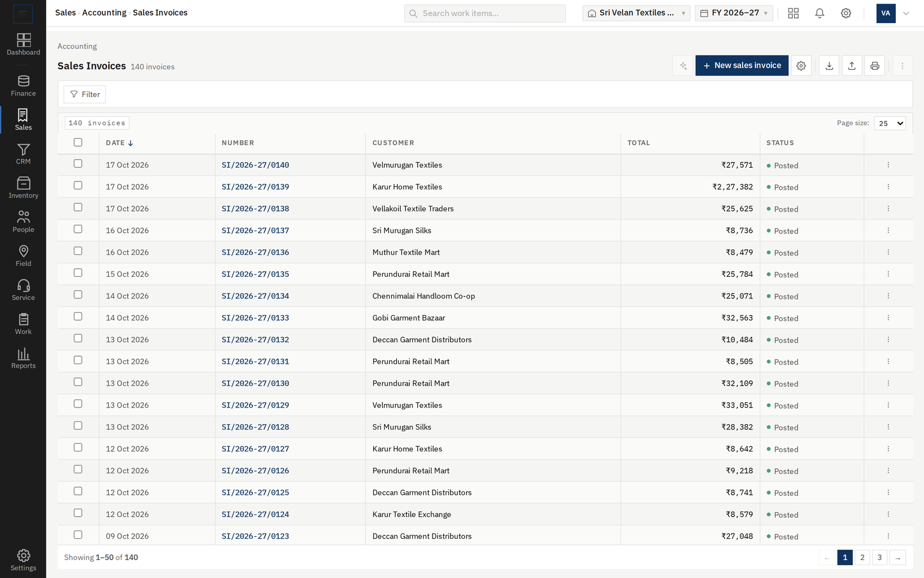
Task: Open Settings at sidebar bottom
Action: point(23,560)
